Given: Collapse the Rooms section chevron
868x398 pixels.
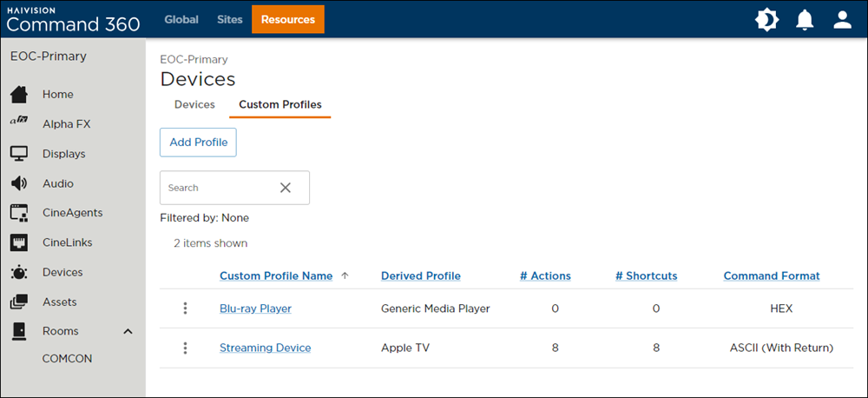Looking at the screenshot, I should 128,331.
